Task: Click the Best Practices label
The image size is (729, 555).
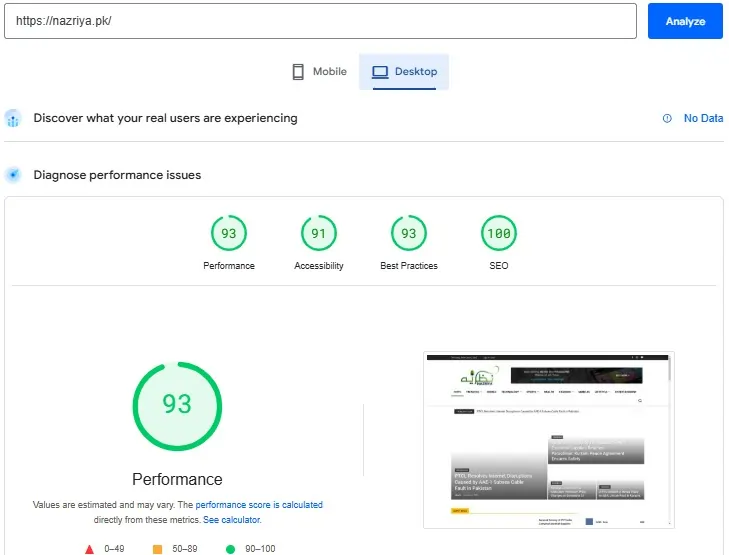Action: coord(409,266)
